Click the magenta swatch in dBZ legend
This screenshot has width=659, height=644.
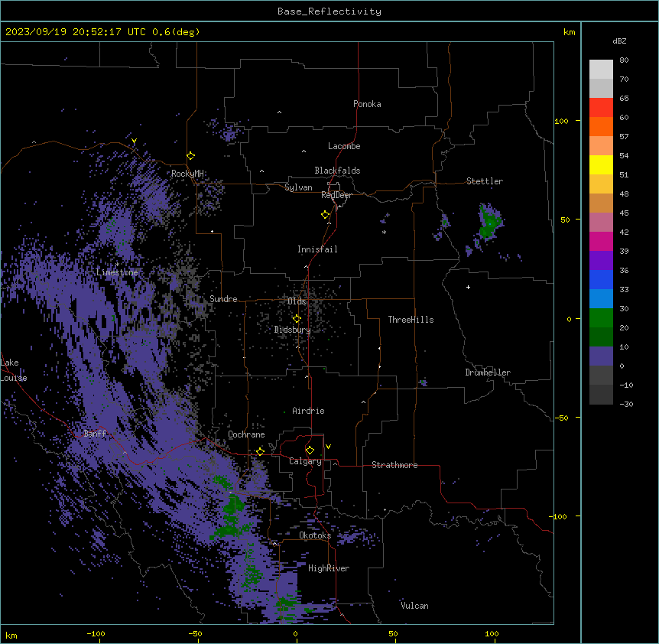pyautogui.click(x=601, y=241)
